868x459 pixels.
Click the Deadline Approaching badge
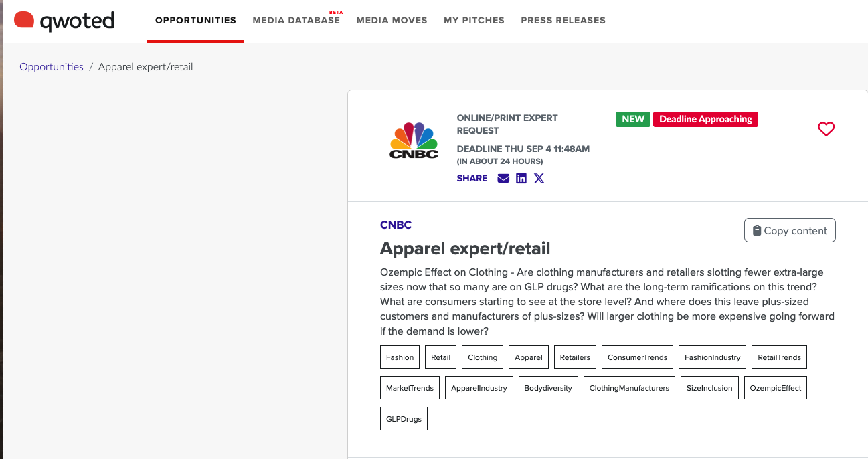705,119
